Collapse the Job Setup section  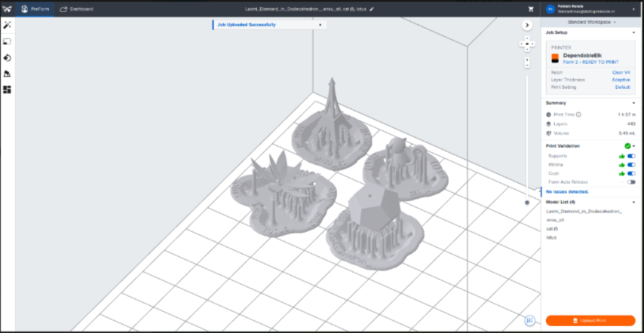pos(633,32)
